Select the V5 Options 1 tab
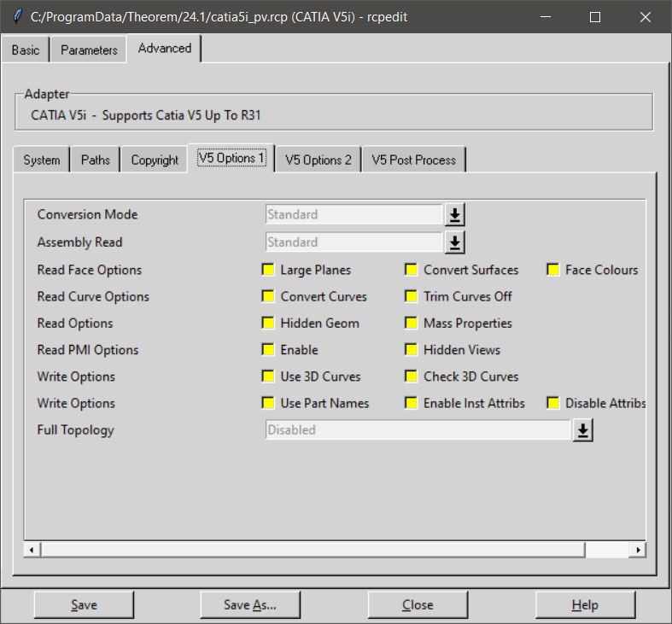672x624 pixels. click(231, 158)
